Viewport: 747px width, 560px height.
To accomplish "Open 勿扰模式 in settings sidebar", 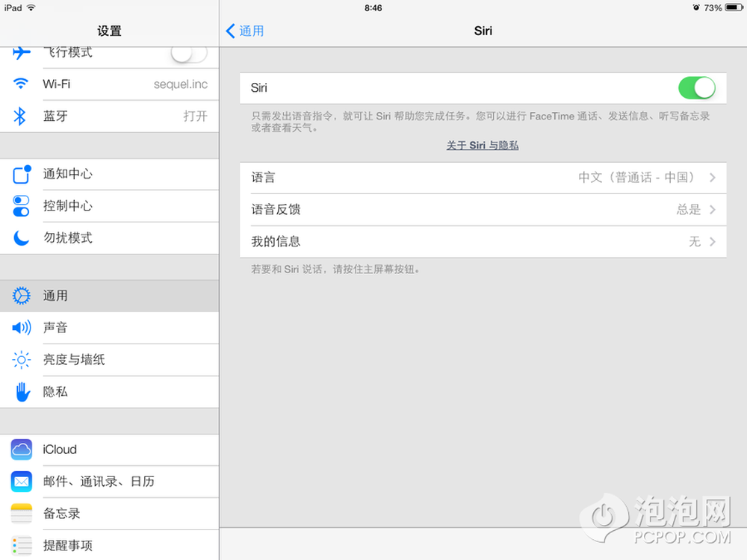I will pyautogui.click(x=110, y=238).
